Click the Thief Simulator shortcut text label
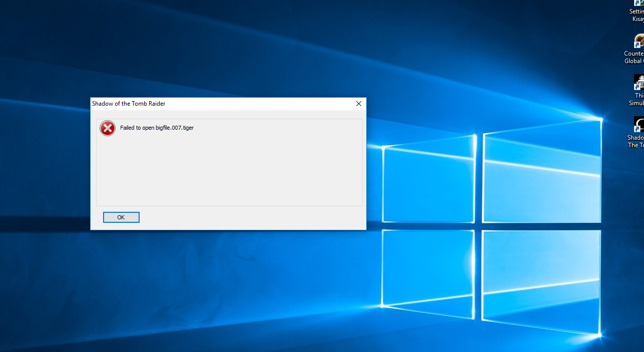 [x=636, y=99]
